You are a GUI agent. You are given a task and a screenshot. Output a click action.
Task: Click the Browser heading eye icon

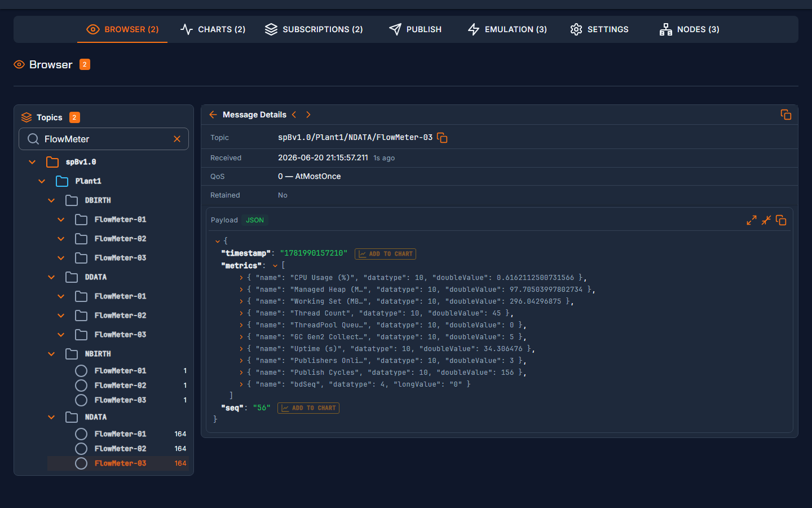(19, 64)
